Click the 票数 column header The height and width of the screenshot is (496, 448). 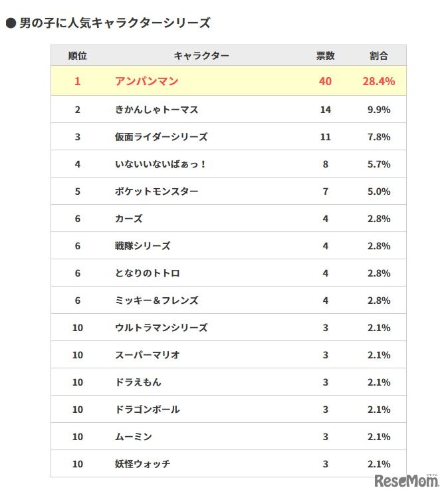[325, 56]
